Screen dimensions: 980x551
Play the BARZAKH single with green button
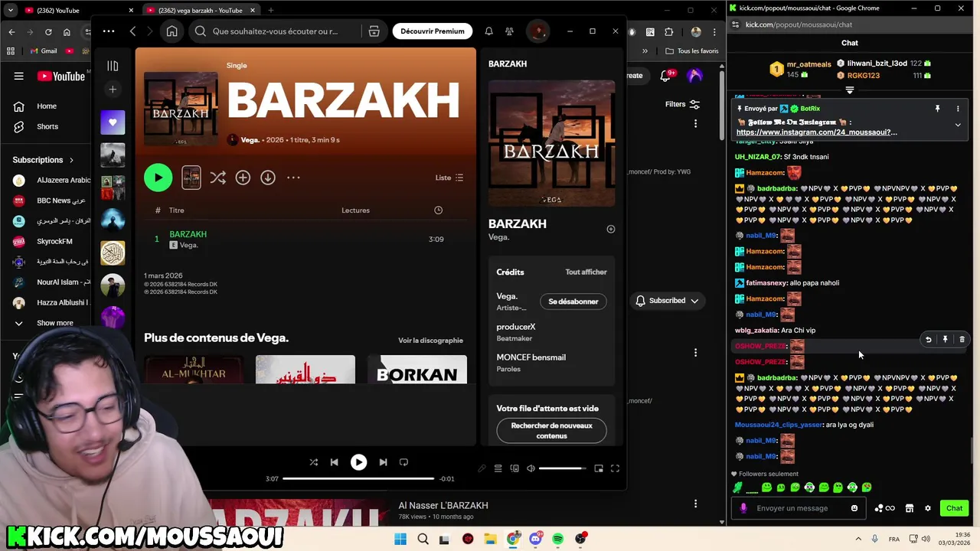tap(158, 178)
